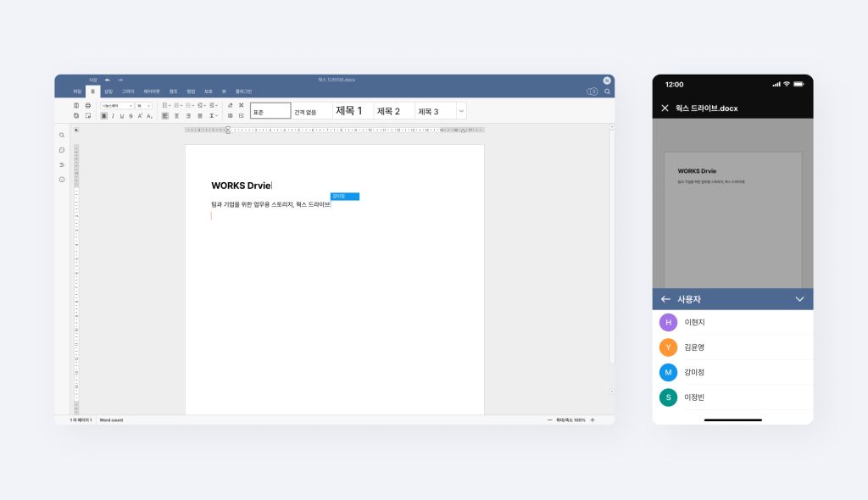The image size is (868, 500).
Task: Click the undo arrow in the title bar
Action: tap(108, 80)
